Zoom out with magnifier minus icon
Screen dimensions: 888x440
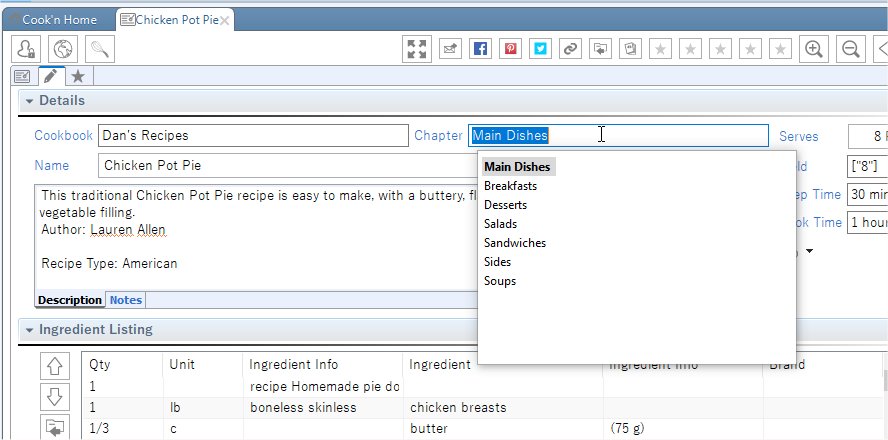[851, 48]
